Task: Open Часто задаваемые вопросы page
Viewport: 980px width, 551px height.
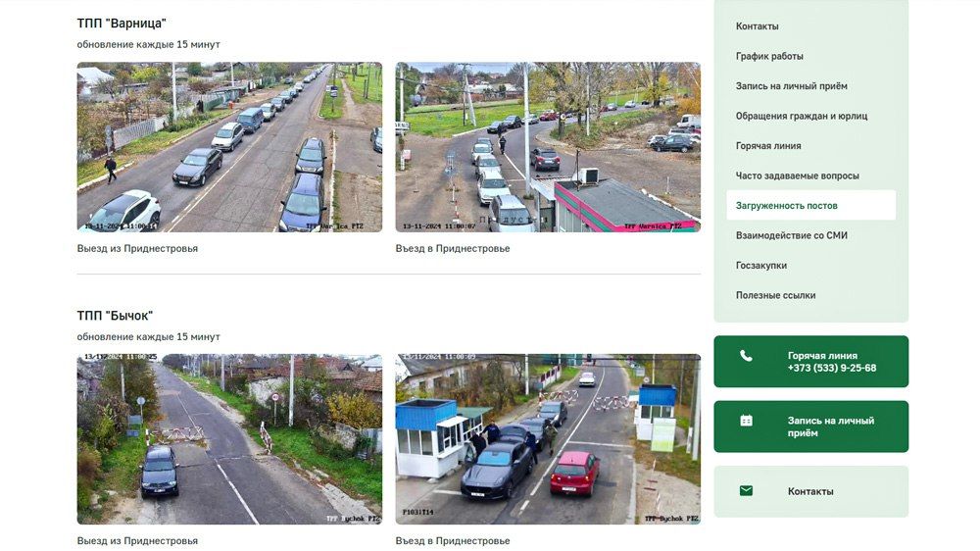Action: tap(797, 176)
